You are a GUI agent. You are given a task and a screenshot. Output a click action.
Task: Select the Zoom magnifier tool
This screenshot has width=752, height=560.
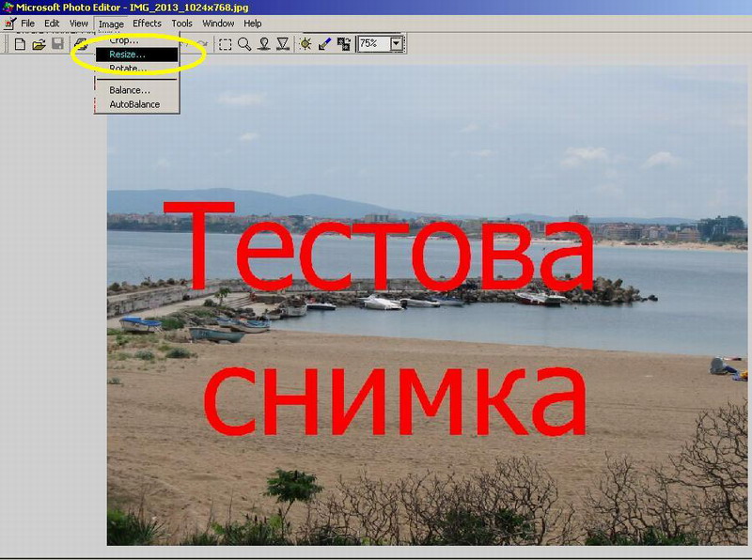[244, 44]
